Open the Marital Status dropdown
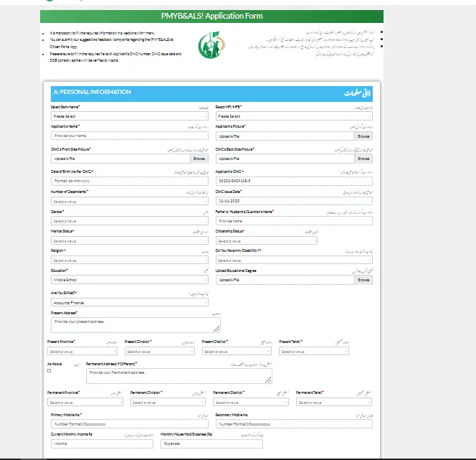This screenshot has width=476, height=460. (130, 241)
